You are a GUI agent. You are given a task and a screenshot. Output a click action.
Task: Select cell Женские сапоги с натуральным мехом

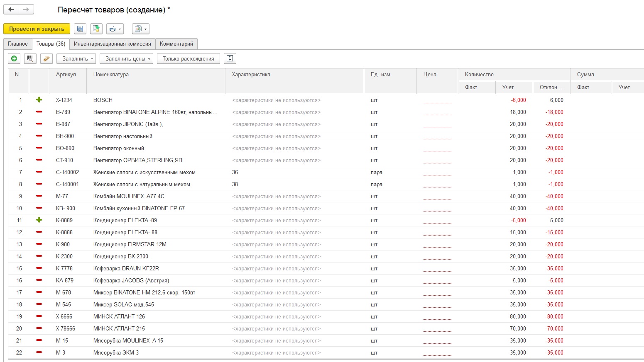pyautogui.click(x=156, y=184)
